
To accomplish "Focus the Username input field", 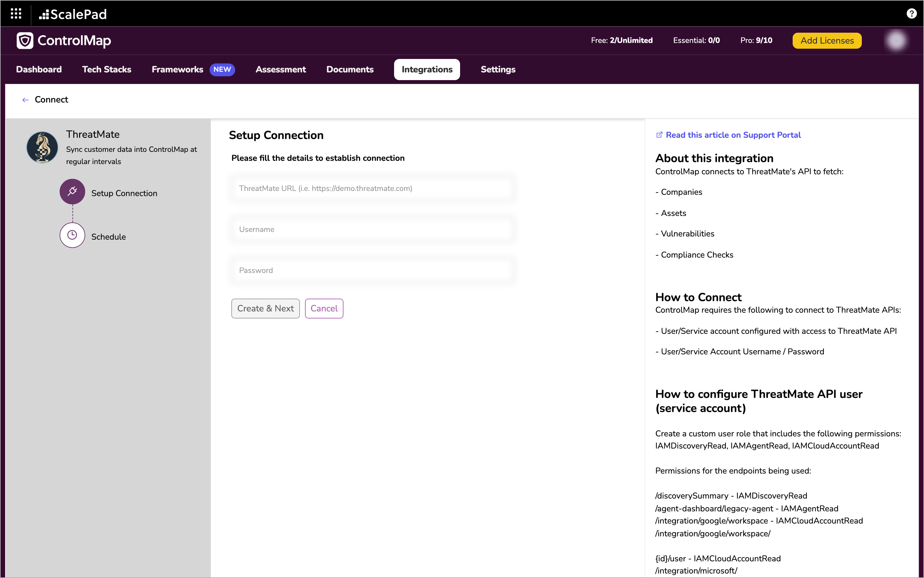I will [x=373, y=229].
